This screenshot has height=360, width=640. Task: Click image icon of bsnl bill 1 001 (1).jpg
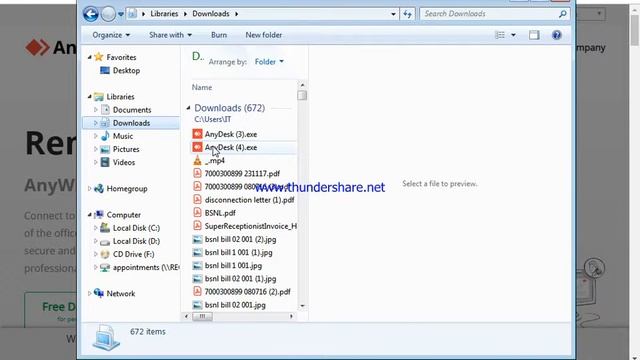(198, 252)
